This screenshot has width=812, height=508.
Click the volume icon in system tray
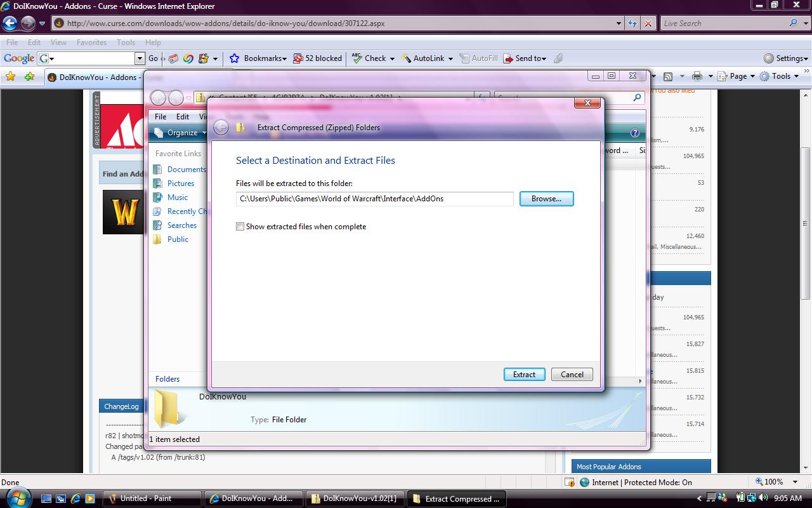(764, 498)
